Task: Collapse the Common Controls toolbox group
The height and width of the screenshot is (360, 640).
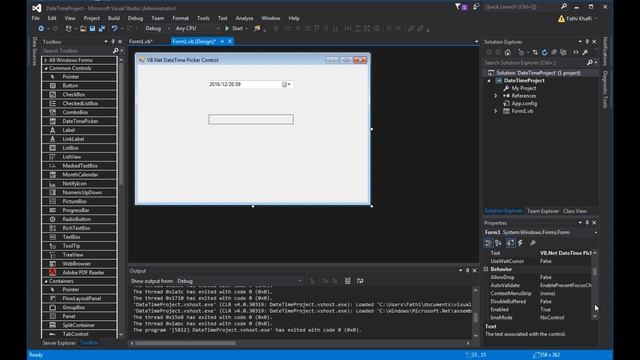Action: click(x=46, y=68)
